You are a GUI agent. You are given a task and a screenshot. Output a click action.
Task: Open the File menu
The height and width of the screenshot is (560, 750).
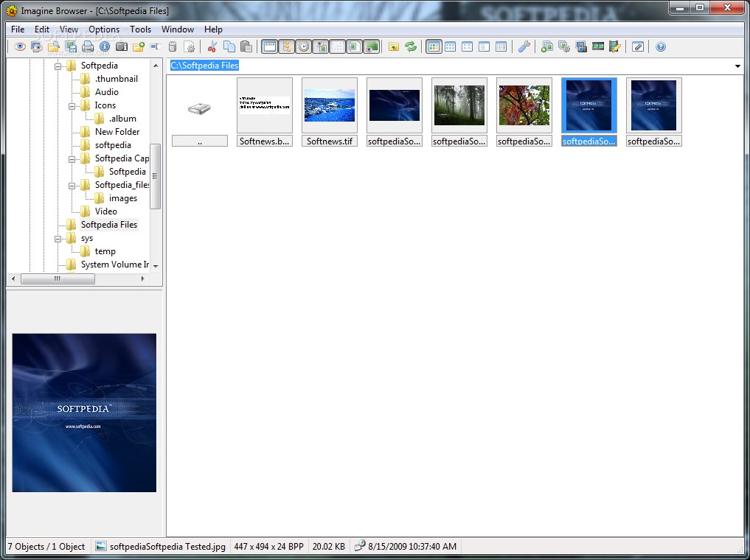pyautogui.click(x=18, y=29)
